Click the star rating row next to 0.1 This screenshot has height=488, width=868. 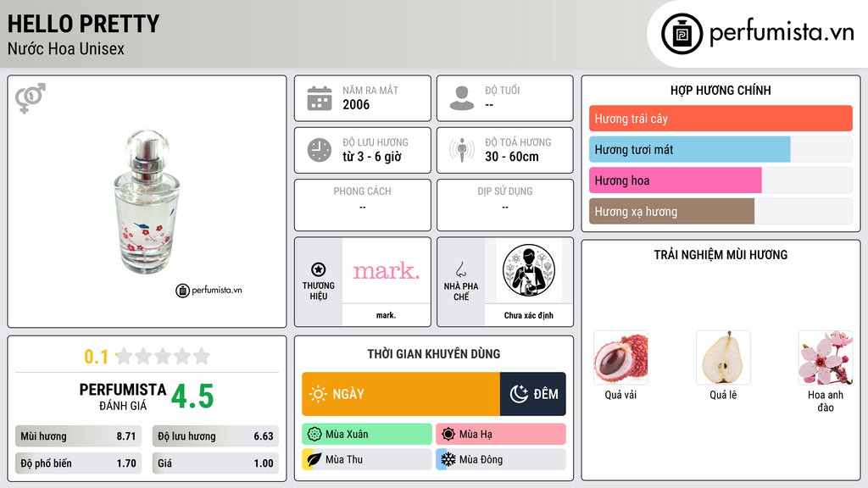point(163,356)
